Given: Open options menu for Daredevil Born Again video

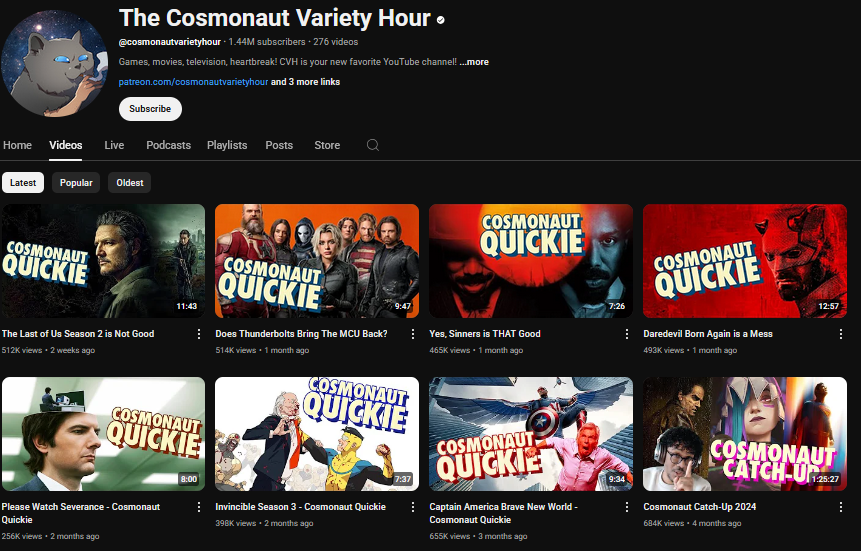Looking at the screenshot, I should pyautogui.click(x=841, y=334).
